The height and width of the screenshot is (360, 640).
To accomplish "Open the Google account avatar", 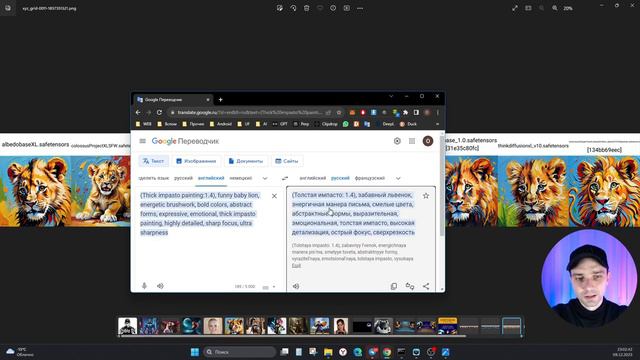I will pos(428,141).
